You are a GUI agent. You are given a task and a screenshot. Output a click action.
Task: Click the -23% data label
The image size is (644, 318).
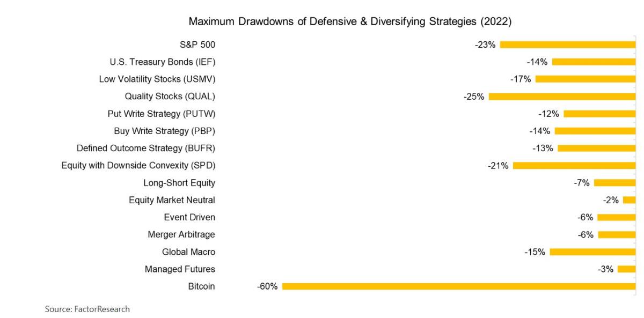[x=485, y=45]
